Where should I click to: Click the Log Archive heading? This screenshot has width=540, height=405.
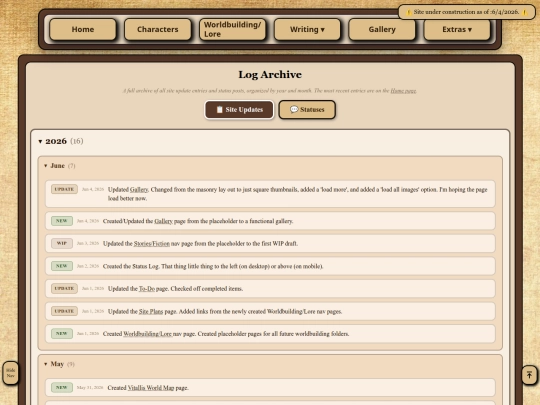270,75
